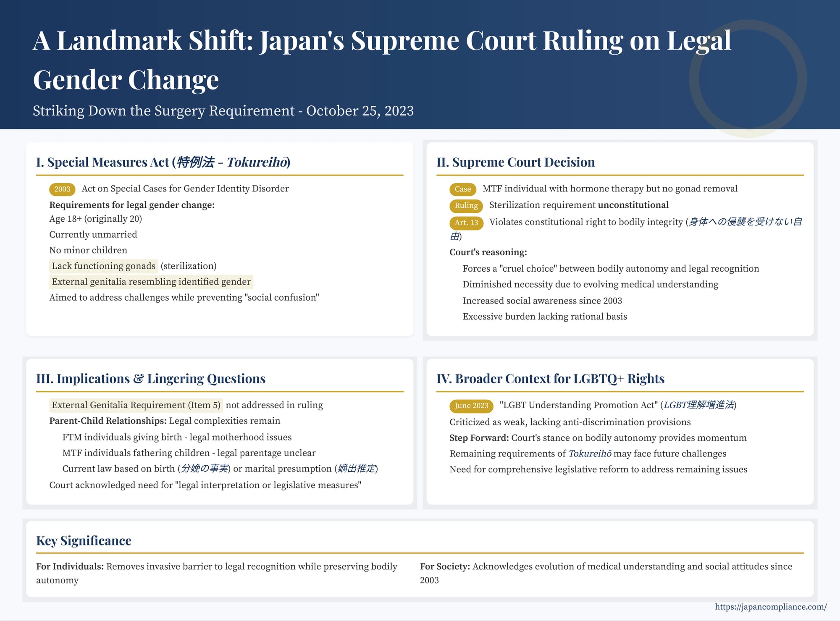Screen dimensions: 840x621
Task: Click 'Increased social awareness since 2003'
Action: pos(542,301)
